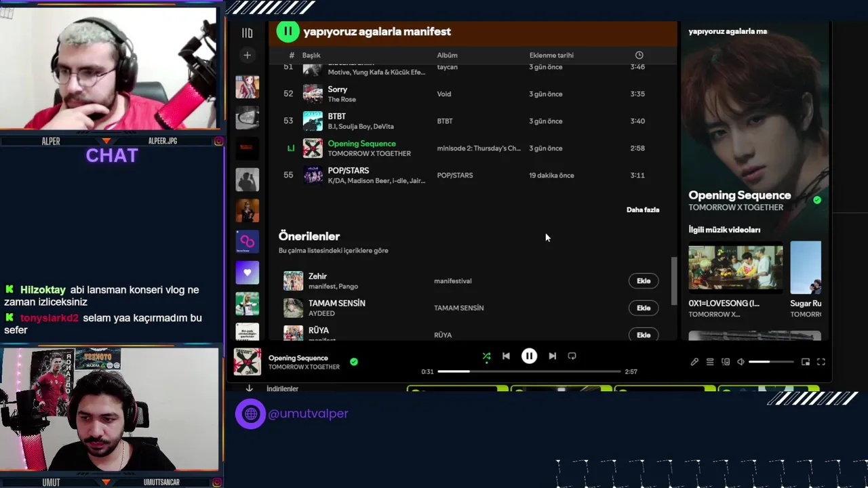The height and width of the screenshot is (488, 868).
Task: Create a new playlist with the plus icon
Action: [247, 55]
